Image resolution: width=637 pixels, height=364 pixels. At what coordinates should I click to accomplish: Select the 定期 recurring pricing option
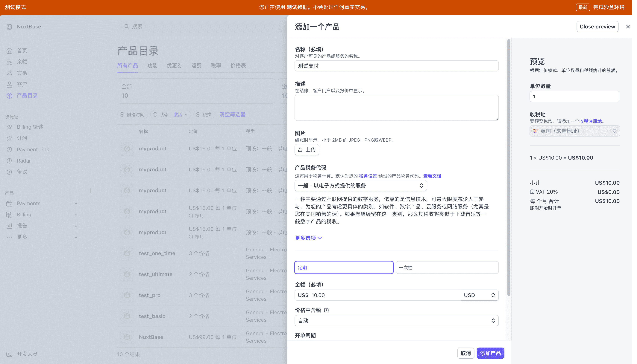point(344,267)
